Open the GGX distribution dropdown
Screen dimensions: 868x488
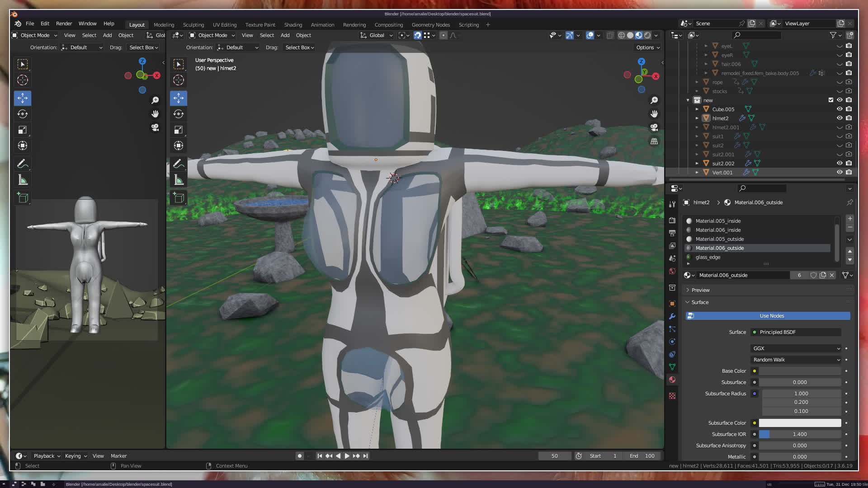coord(796,348)
